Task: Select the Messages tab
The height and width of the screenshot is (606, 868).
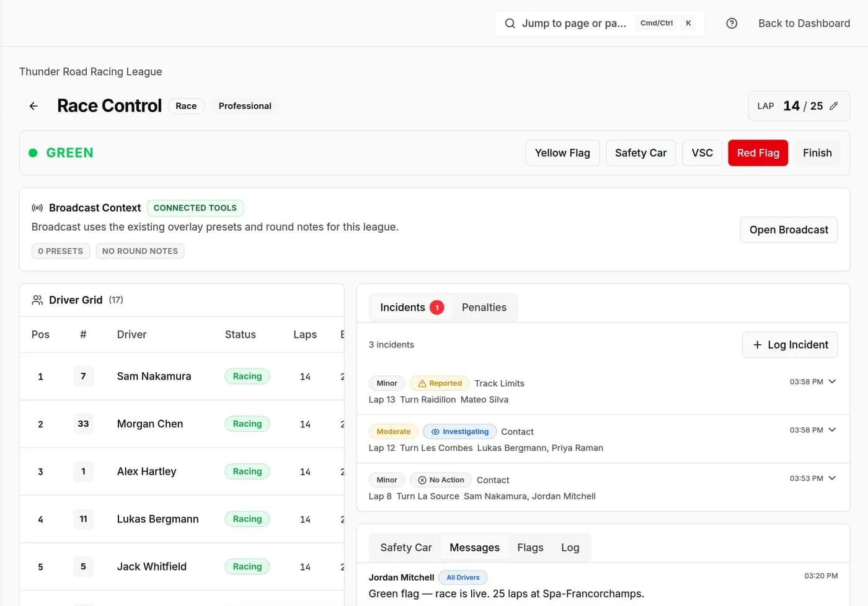Action: coord(474,548)
